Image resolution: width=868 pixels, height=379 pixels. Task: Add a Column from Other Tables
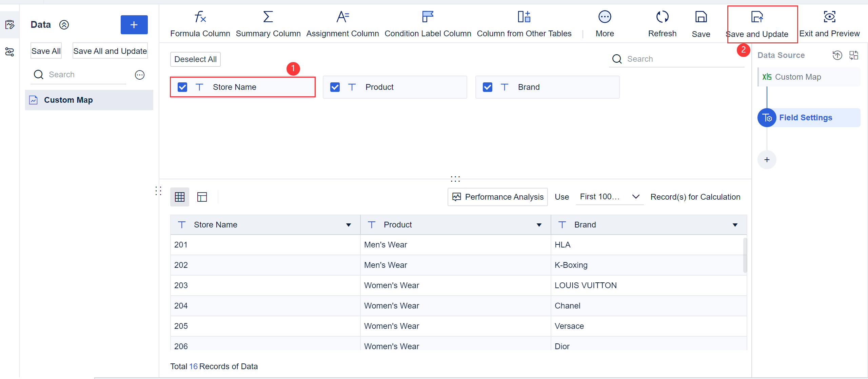click(524, 24)
